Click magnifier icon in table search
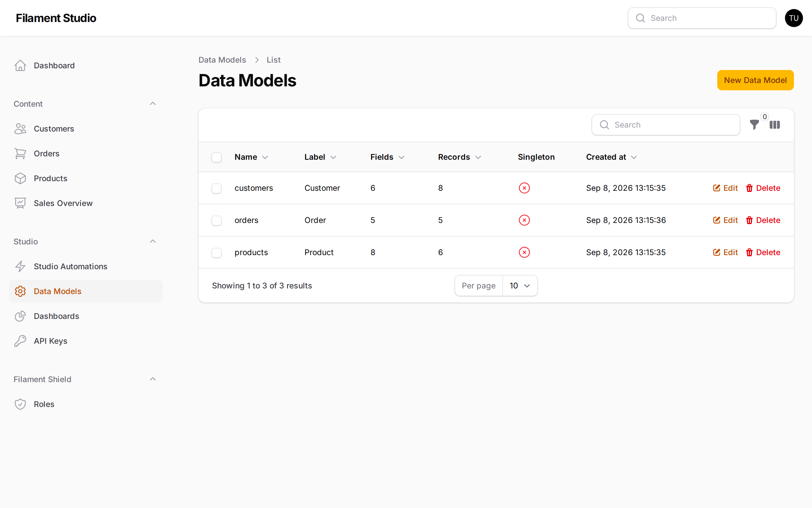 pos(604,125)
